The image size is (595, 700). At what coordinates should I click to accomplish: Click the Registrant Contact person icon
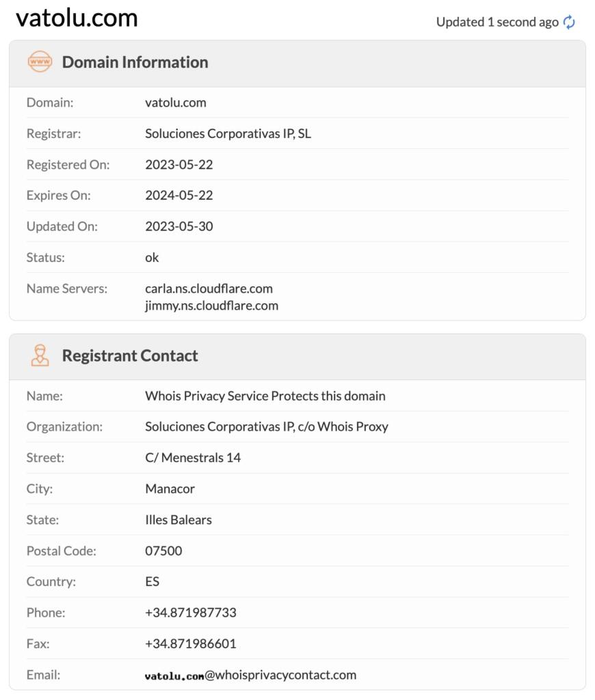tap(40, 355)
